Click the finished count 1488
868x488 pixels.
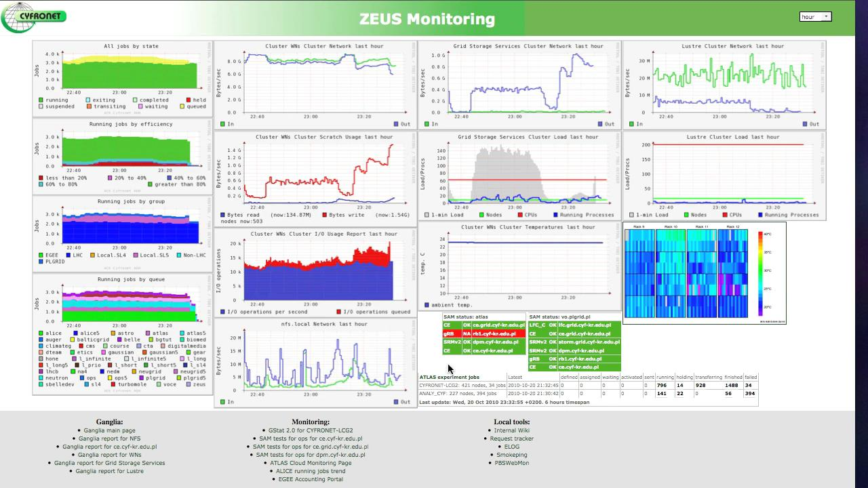tap(731, 385)
